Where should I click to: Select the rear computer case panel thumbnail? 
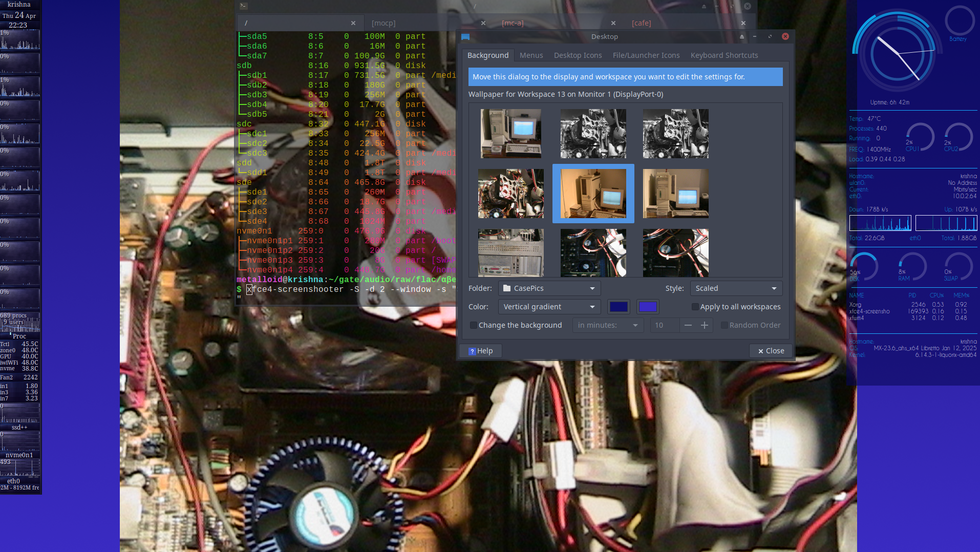511,253
